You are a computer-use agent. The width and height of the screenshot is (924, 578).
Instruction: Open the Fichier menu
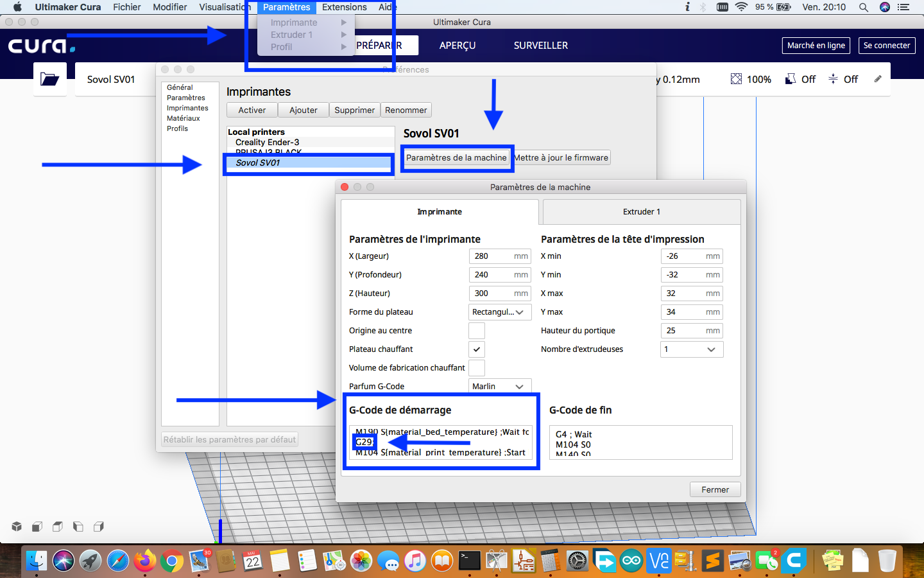point(127,7)
